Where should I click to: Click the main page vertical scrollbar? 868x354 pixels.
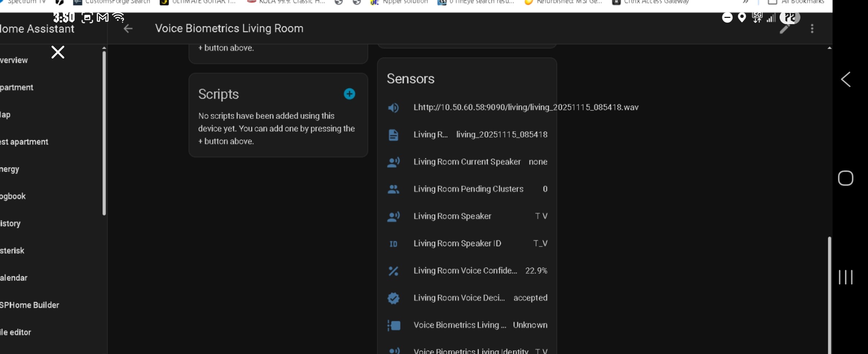pos(829,293)
